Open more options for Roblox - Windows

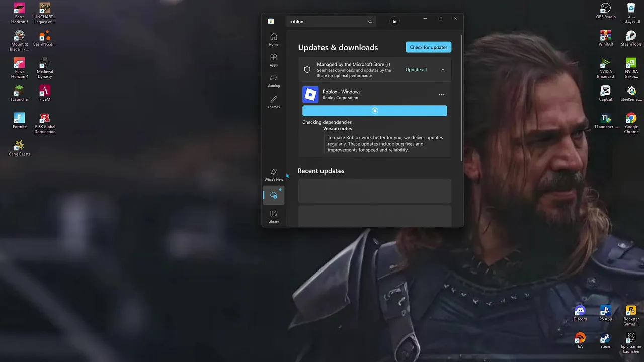click(442, 95)
